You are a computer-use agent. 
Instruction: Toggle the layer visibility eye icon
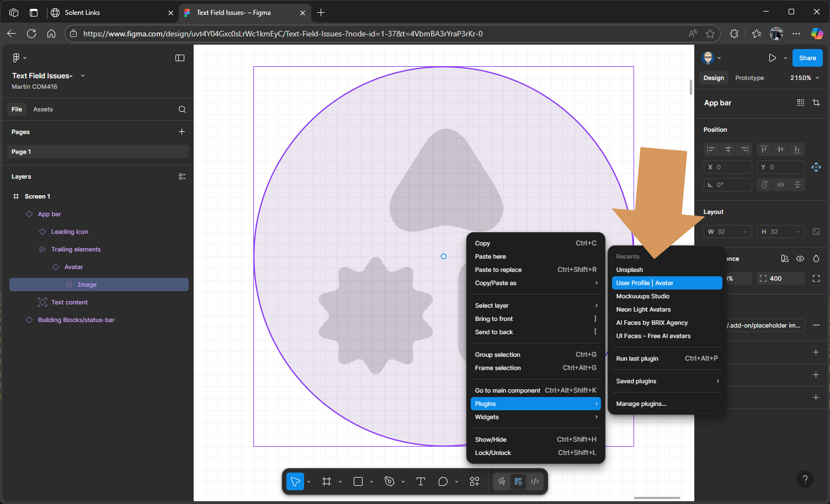800,259
